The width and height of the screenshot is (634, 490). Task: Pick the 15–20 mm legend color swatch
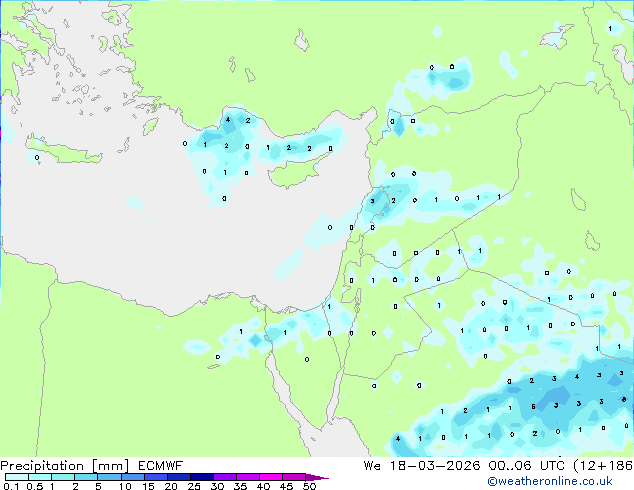click(x=155, y=477)
